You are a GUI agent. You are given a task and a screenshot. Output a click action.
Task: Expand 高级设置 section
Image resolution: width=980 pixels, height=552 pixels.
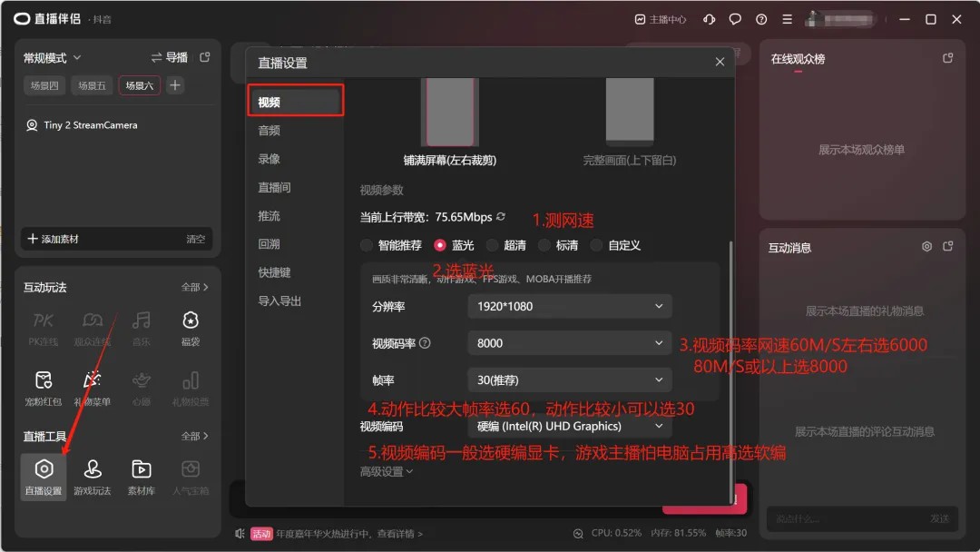tap(387, 471)
